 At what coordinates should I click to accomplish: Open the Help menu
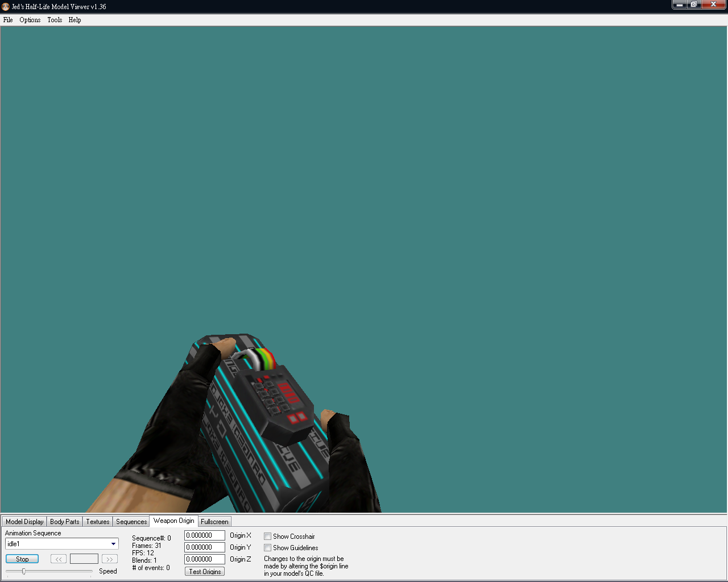75,20
